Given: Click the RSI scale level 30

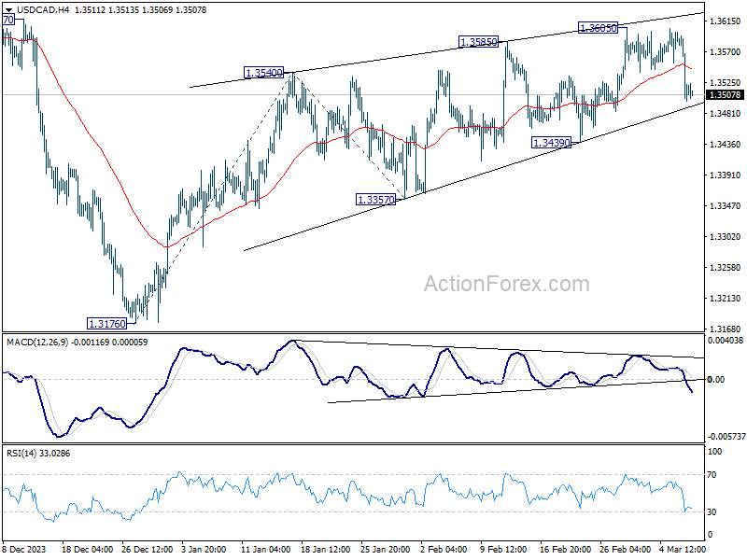Looking at the screenshot, I should click(712, 511).
